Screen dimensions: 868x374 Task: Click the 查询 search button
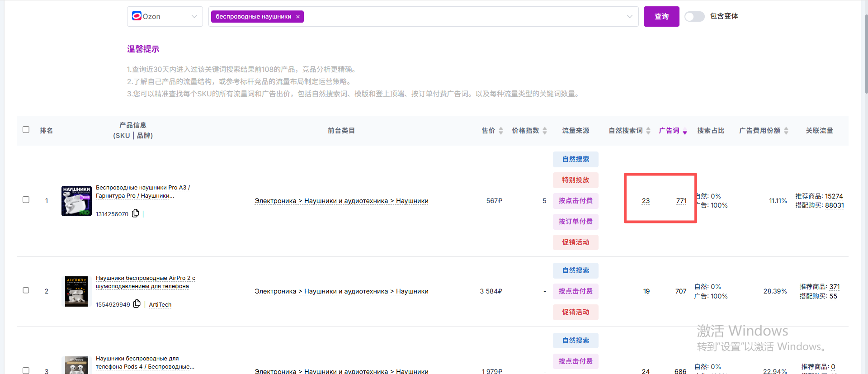(x=661, y=17)
